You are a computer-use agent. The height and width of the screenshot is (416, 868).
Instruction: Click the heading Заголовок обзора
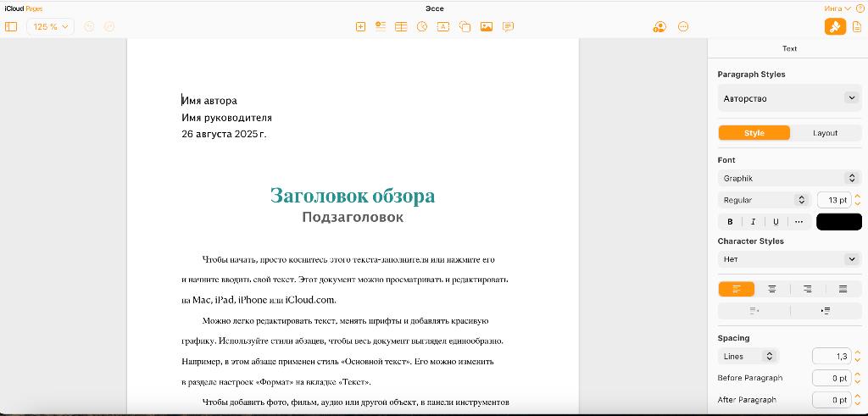353,195
